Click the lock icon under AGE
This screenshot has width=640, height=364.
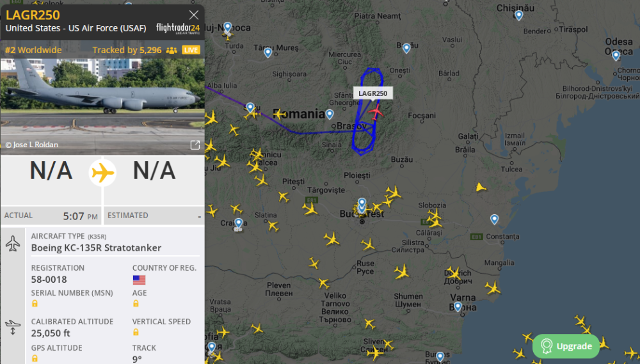(x=136, y=304)
